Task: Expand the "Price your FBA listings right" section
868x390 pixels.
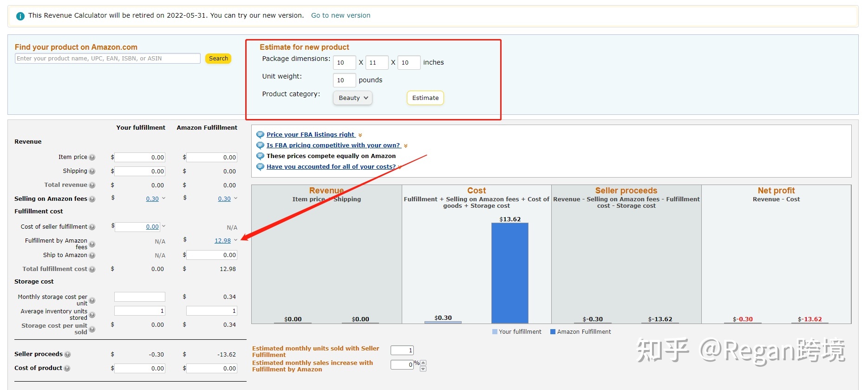Action: [360, 135]
